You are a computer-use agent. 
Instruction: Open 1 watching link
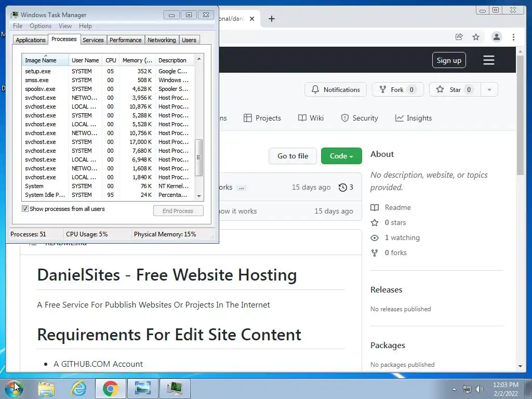tap(395, 237)
